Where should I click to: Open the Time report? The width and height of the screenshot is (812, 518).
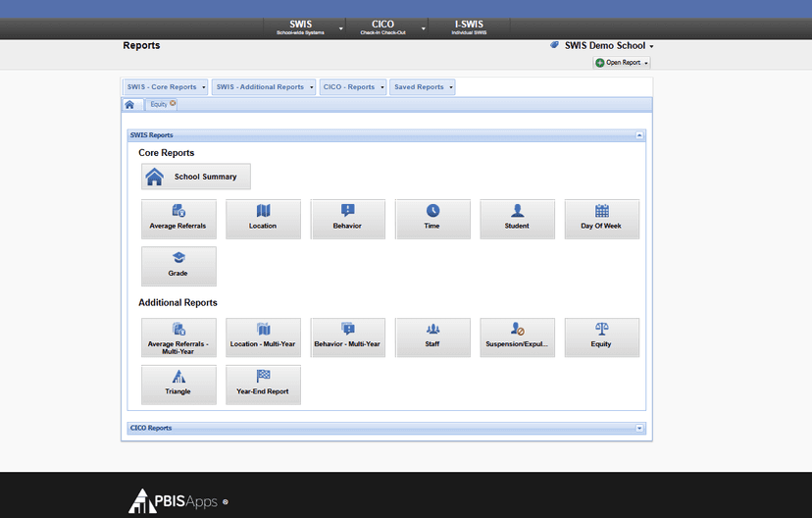pos(432,219)
